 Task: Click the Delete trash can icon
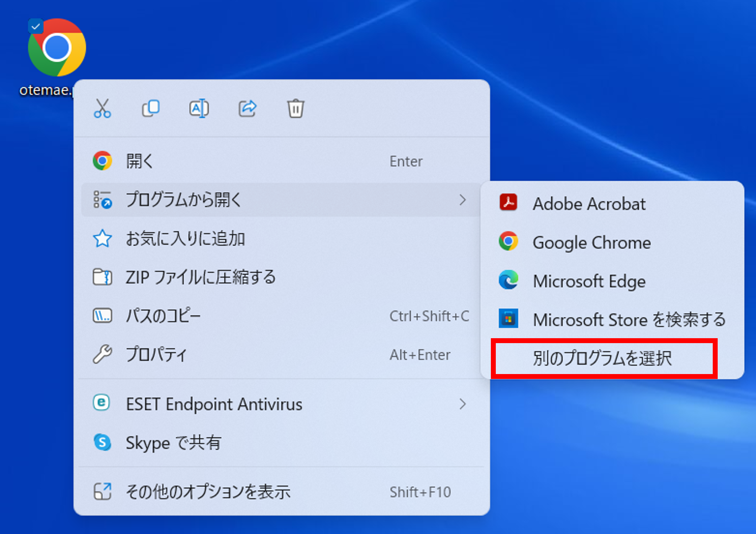click(x=296, y=108)
